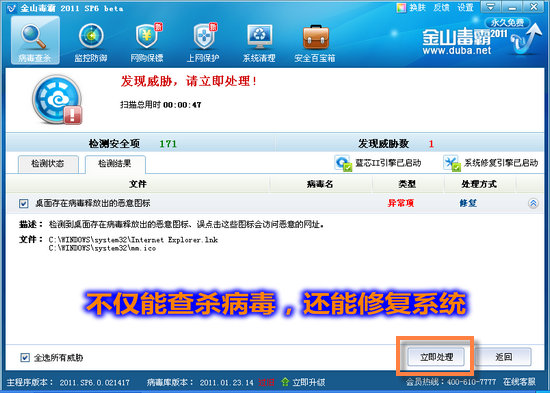Screen dimensions: 550x393
Task: Open the 网购保镖 shopping guard section
Action: point(147,42)
